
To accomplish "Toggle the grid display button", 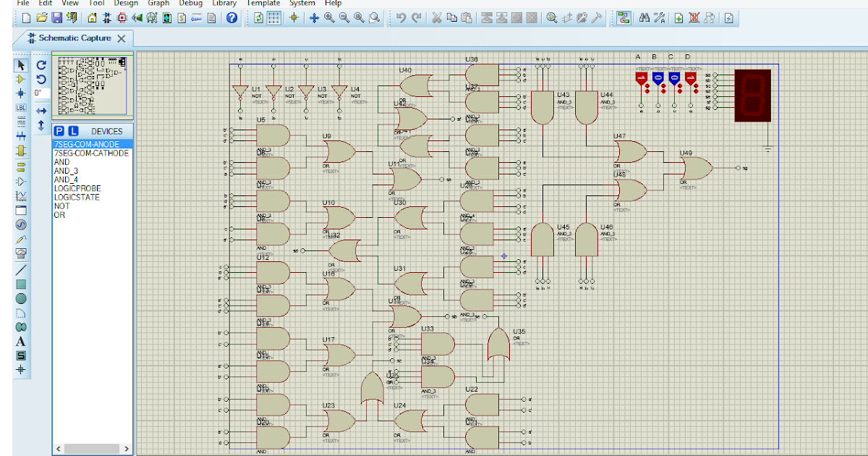I will (274, 18).
